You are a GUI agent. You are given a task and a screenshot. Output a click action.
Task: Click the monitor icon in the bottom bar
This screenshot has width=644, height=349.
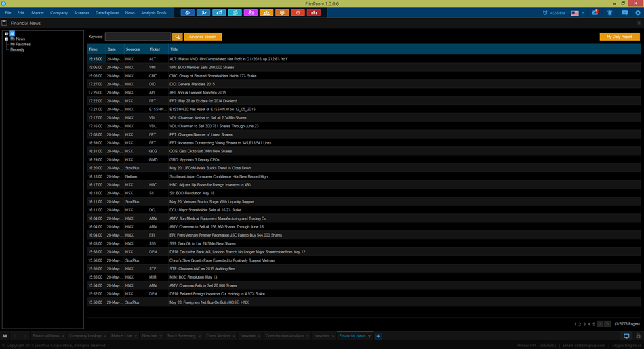(626, 336)
